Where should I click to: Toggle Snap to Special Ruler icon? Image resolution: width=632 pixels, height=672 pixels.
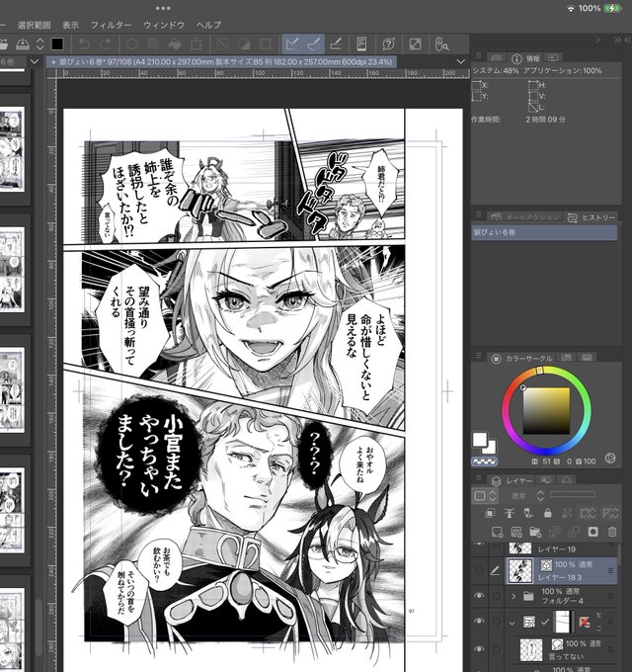tap(313, 43)
